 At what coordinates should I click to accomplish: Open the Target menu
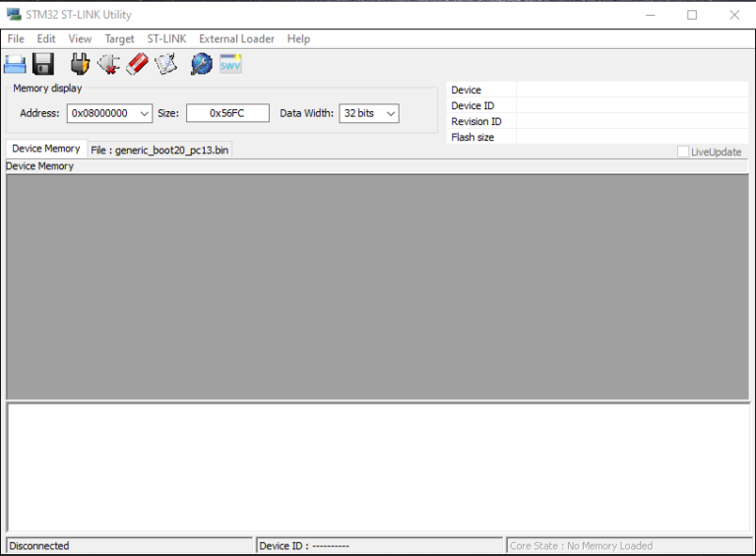click(x=119, y=39)
